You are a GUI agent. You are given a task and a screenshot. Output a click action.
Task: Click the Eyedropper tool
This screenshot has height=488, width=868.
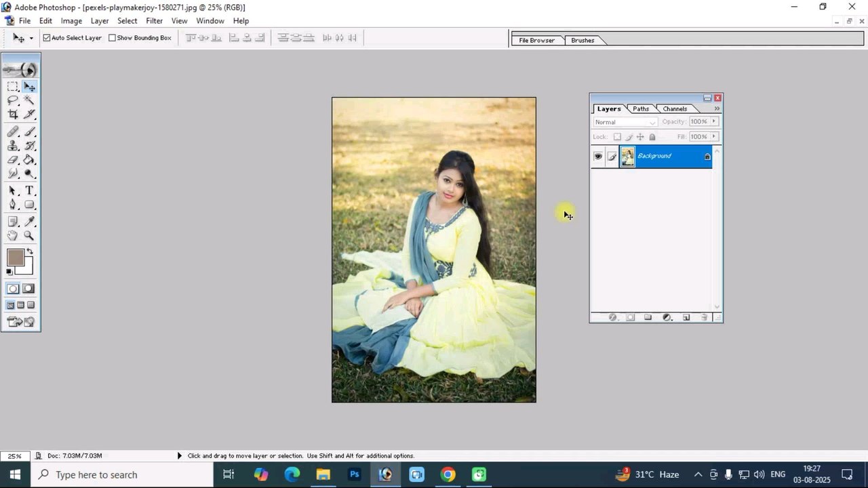click(29, 222)
